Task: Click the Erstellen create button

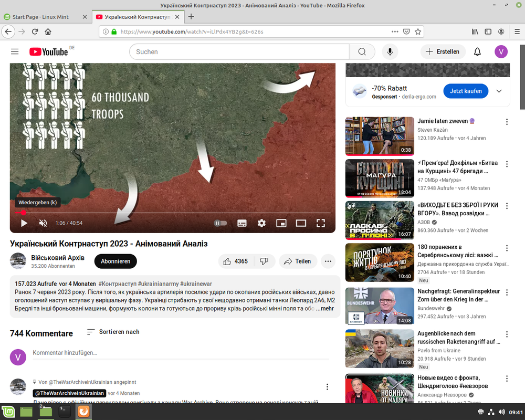Action: tap(443, 51)
